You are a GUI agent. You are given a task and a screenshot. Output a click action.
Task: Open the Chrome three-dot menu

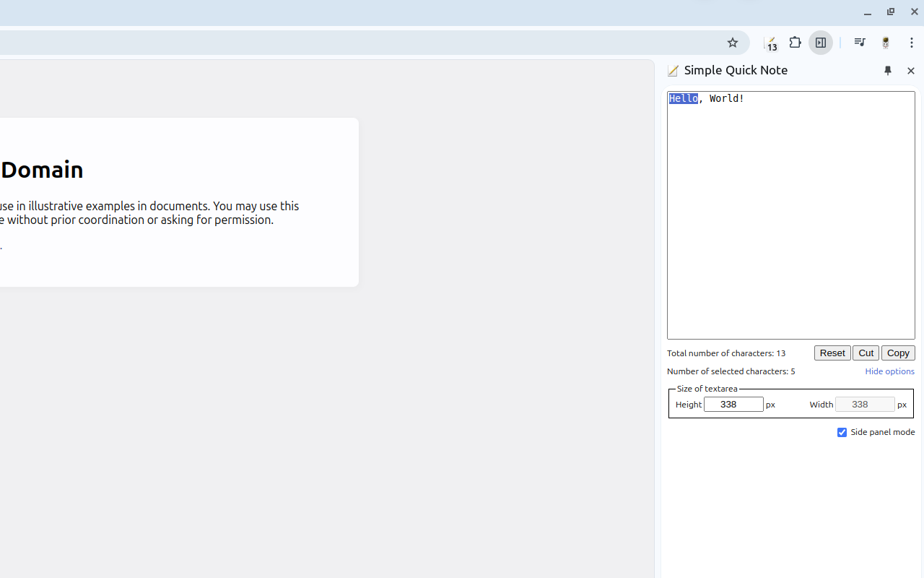(912, 43)
